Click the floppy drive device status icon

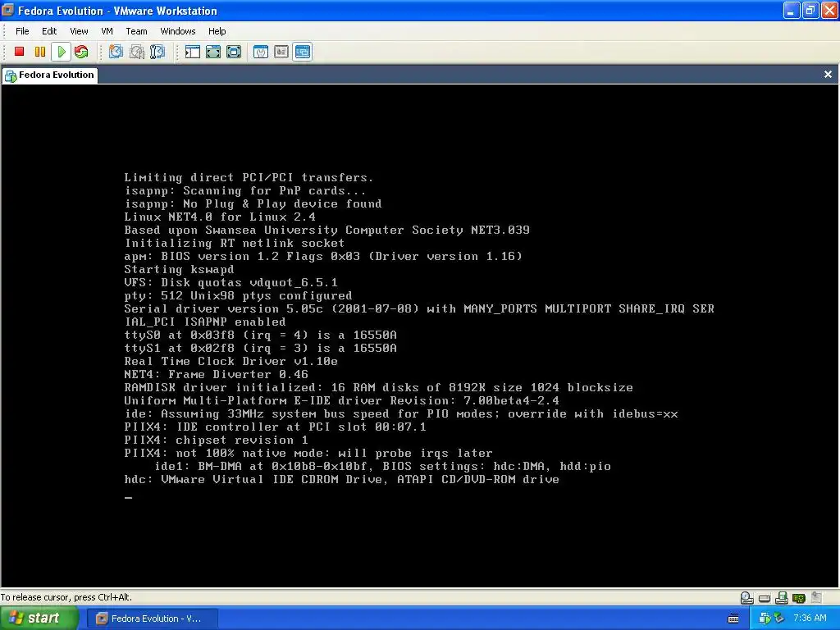(x=782, y=597)
